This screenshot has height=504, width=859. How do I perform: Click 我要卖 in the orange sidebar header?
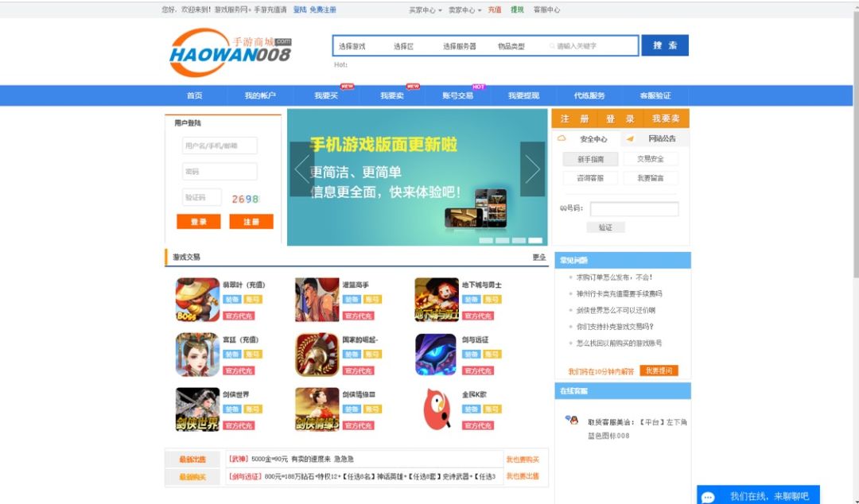[666, 119]
